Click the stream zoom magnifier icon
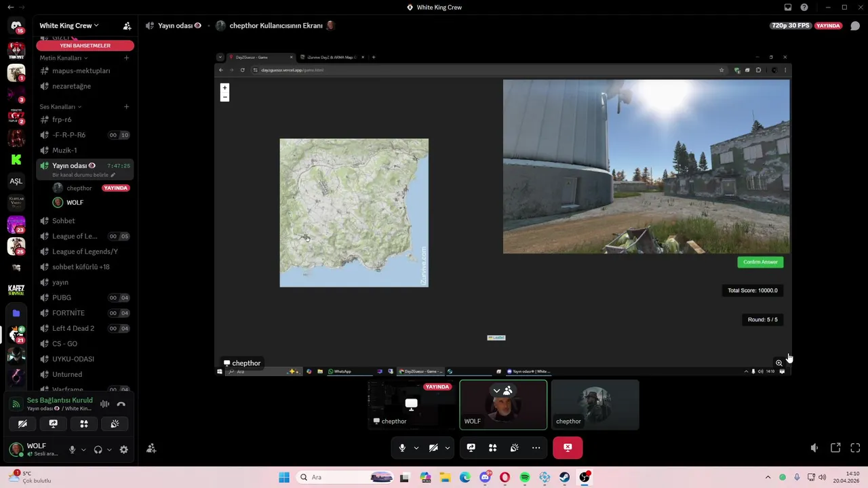Viewport: 868px width, 488px height. 778,363
